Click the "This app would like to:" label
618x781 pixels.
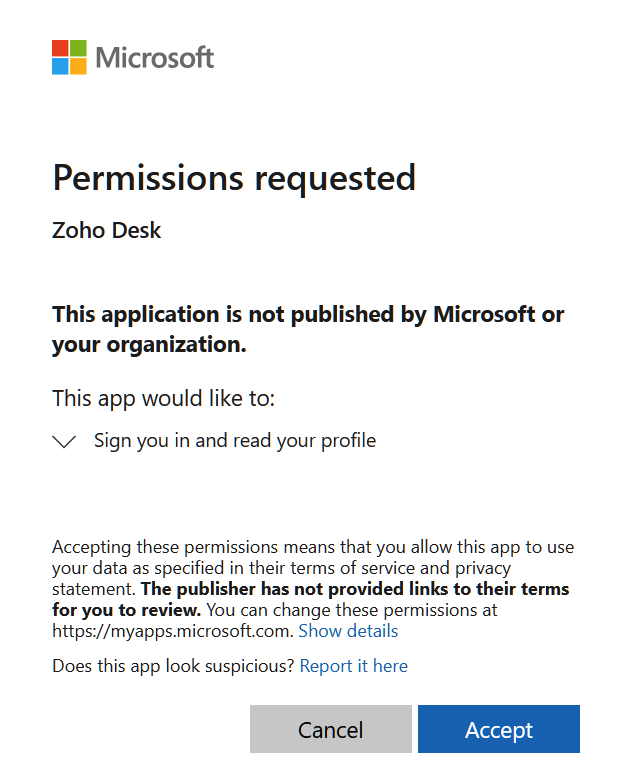pos(163,399)
